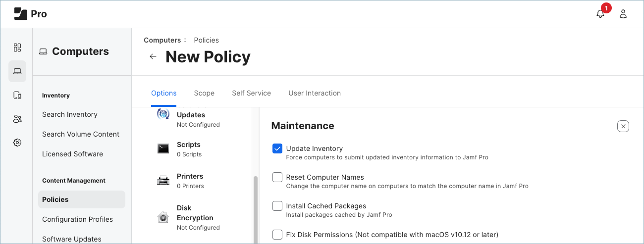Check the Install Cached Packages checkbox
Screen dimensions: 644x244
(x=277, y=206)
